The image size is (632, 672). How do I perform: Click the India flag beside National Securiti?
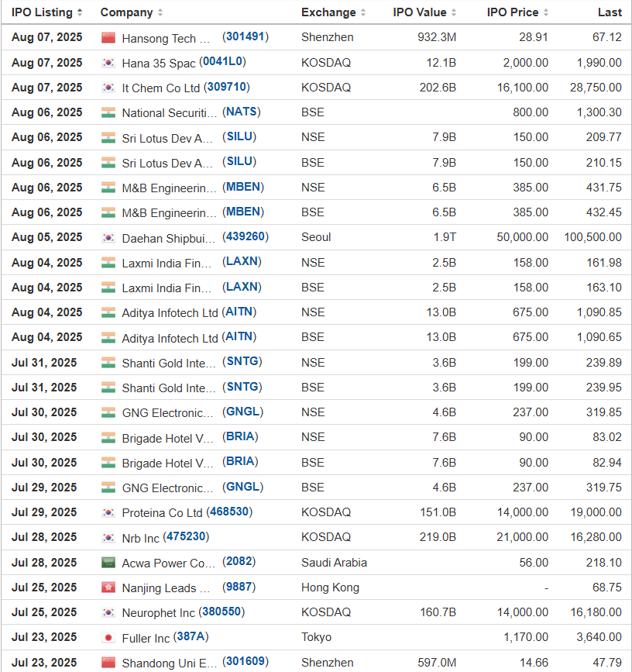coord(108,112)
